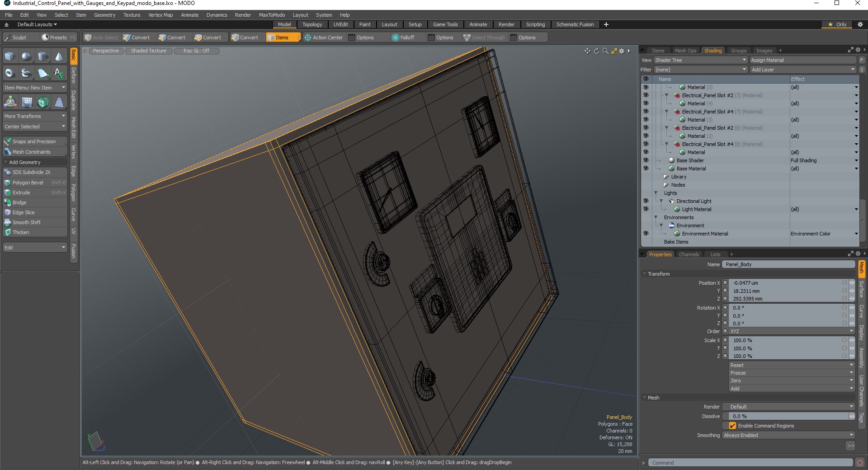
Task: Open the Center Selected dropdown
Action: [35, 127]
